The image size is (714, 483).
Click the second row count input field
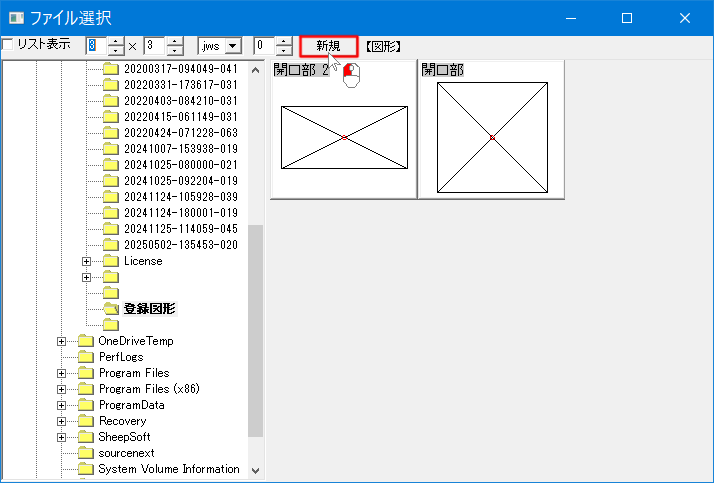(x=154, y=46)
